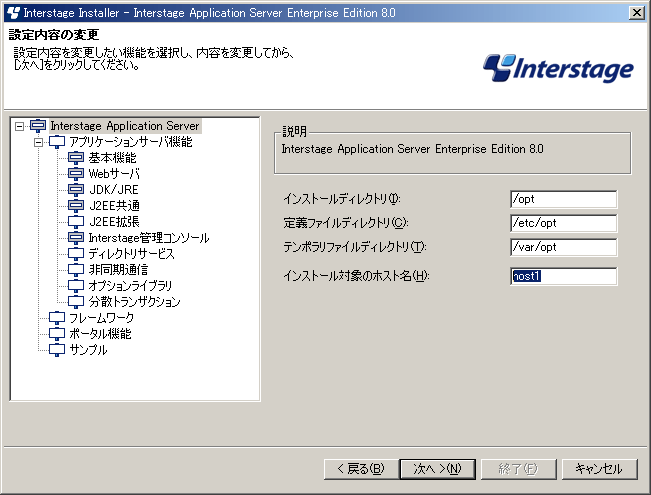The width and height of the screenshot is (651, 495).
Task: Collapse the Interstage Application Server root node
Action: [19, 126]
